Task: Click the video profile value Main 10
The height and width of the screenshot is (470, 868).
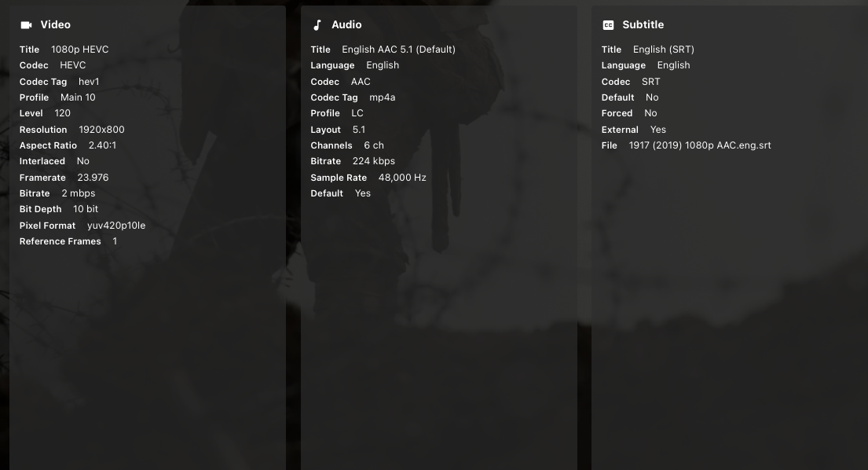Action: coord(78,97)
